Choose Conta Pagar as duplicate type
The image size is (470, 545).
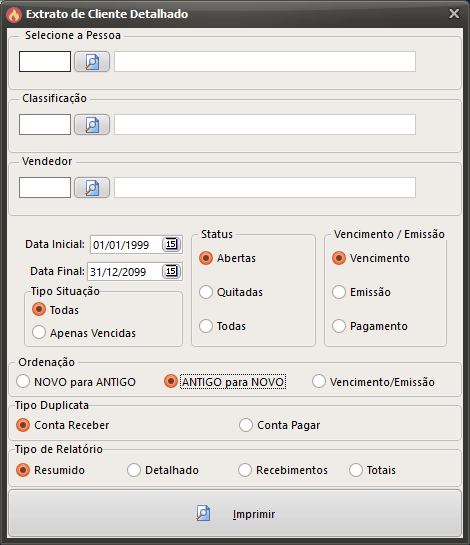(x=280, y=425)
